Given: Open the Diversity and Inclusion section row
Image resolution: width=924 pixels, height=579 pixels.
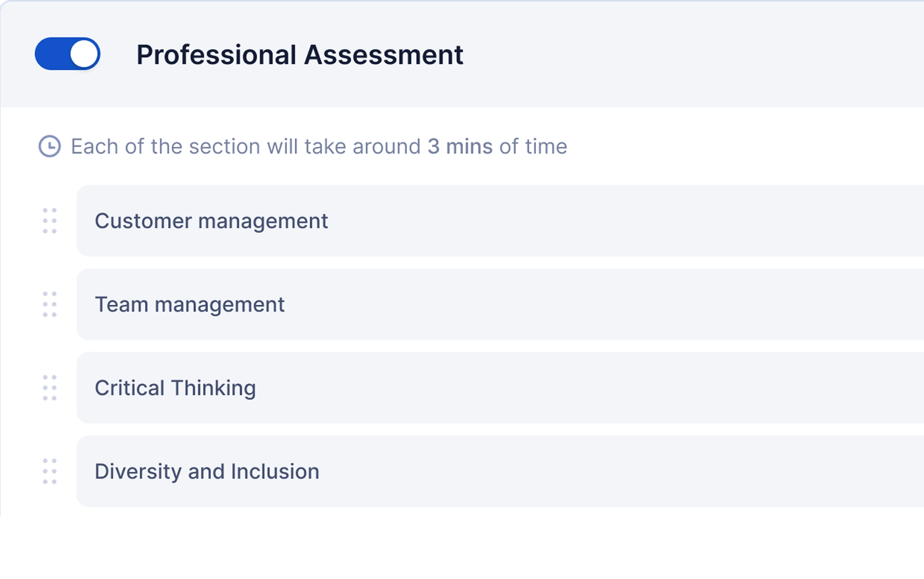Looking at the screenshot, I should tap(500, 471).
